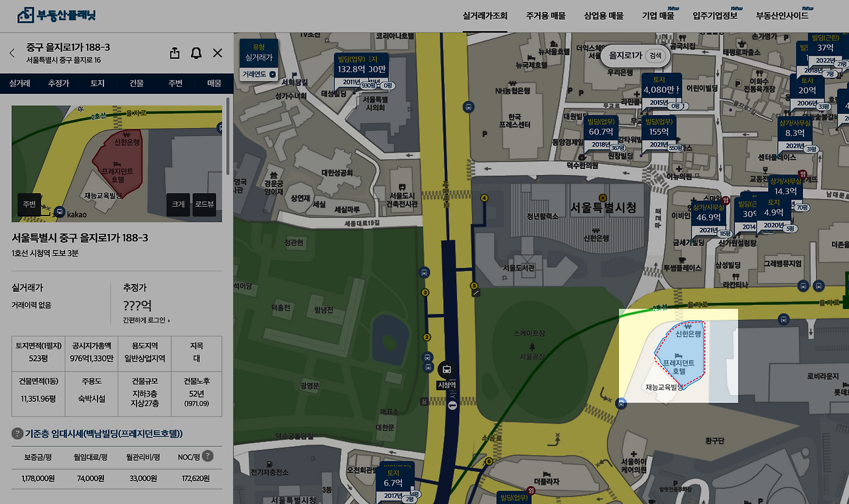Click the bus stop icon near 한국 프레스센터
The image size is (849, 504).
coord(469,107)
